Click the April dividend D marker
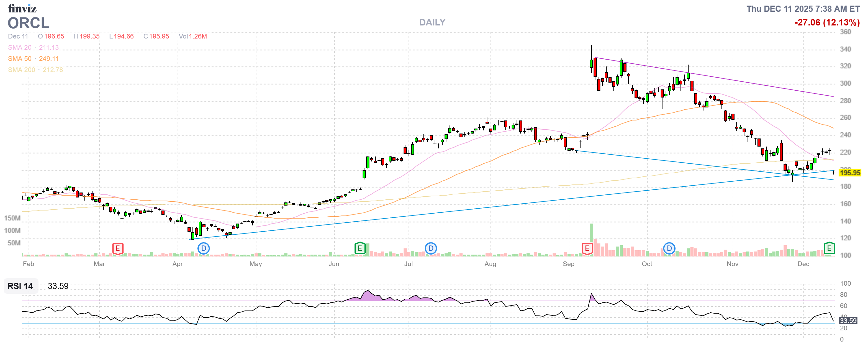Viewport: 868px width, 349px height. tap(204, 249)
